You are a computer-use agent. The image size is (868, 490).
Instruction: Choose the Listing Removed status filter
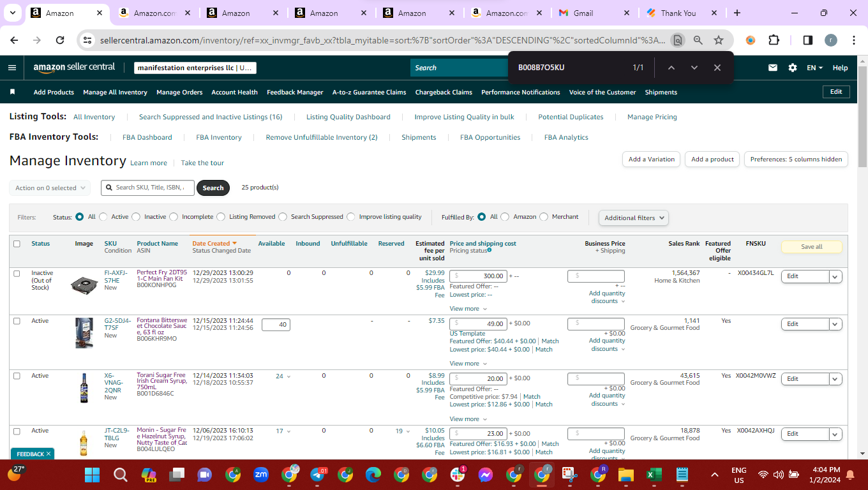221,217
